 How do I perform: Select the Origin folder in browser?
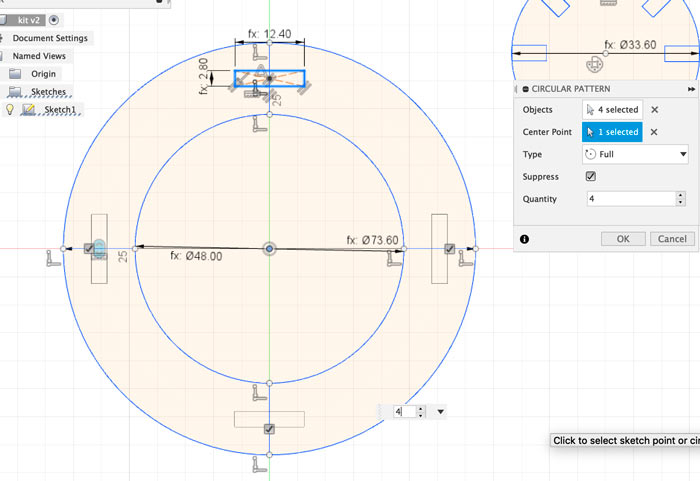pos(43,74)
